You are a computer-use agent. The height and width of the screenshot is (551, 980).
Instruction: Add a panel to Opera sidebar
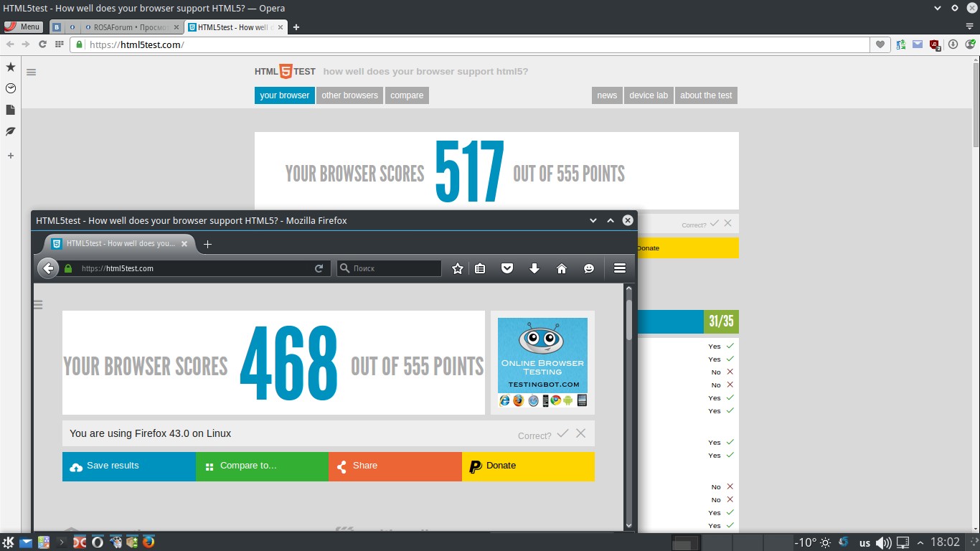click(x=11, y=155)
